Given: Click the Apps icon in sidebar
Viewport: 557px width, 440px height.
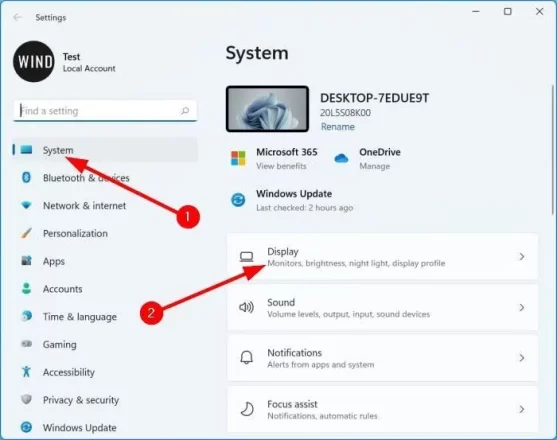Looking at the screenshot, I should [x=26, y=261].
